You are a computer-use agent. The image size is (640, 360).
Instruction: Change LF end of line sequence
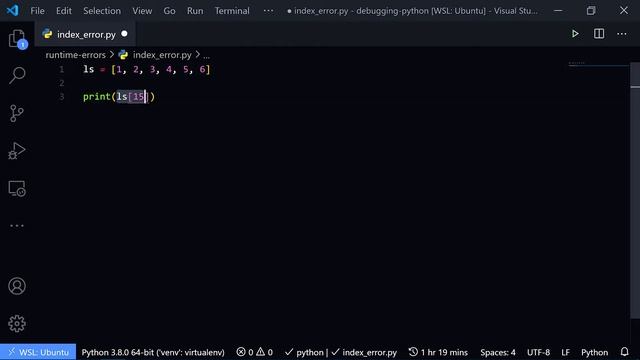[x=565, y=352]
